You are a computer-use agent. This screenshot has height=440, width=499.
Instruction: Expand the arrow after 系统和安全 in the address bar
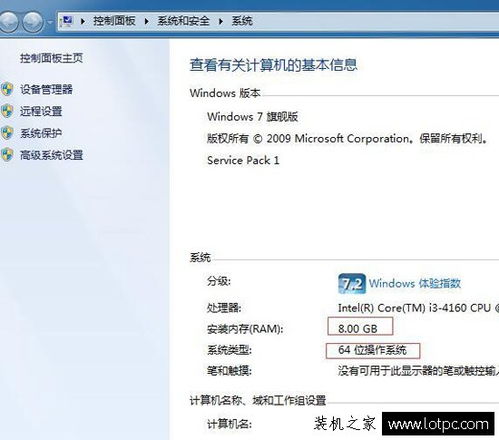pyautogui.click(x=221, y=21)
